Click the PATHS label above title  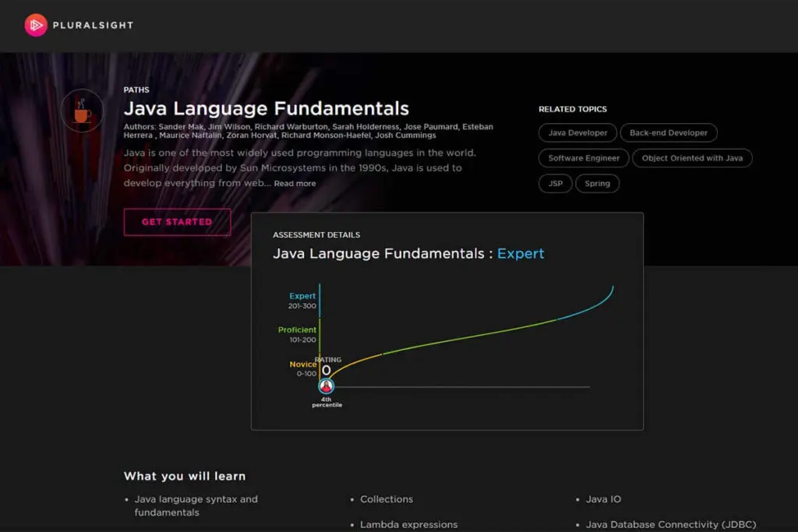[136, 90]
